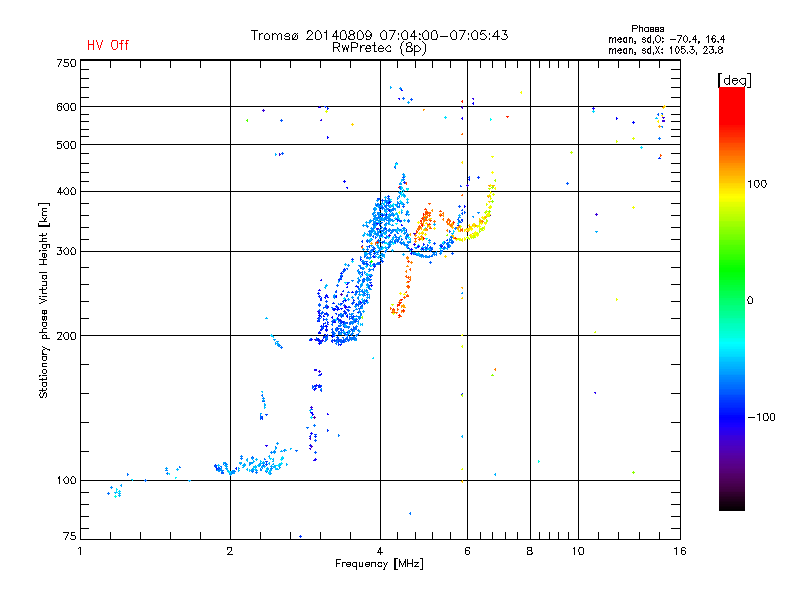Click the red 'HV Off' label
Screen dimensions: 800x600
(108, 45)
